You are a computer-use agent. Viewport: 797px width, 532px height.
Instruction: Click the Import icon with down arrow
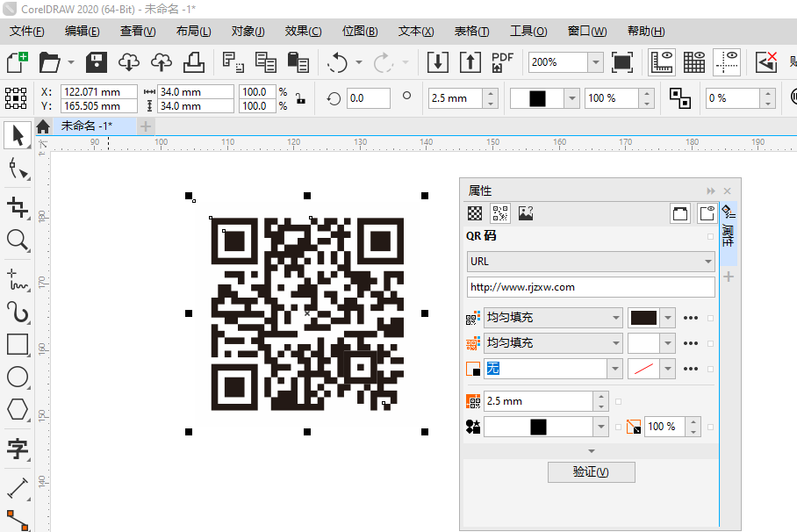[x=438, y=62]
